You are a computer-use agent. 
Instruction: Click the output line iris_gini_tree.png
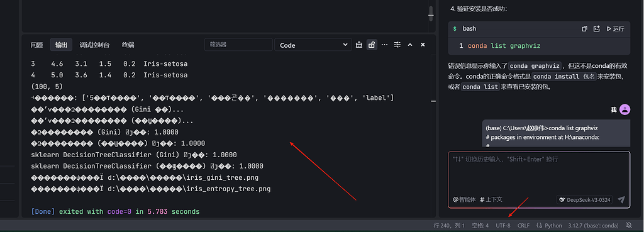[x=145, y=178]
